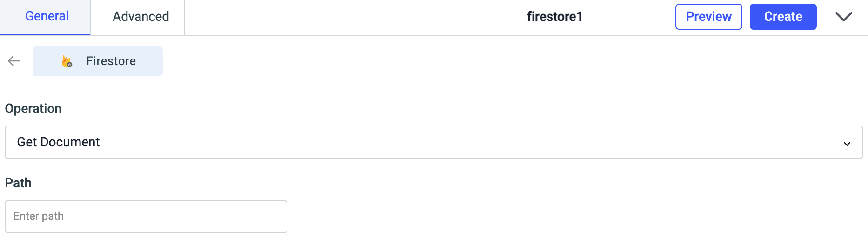Click the firestore1 query name

click(554, 17)
